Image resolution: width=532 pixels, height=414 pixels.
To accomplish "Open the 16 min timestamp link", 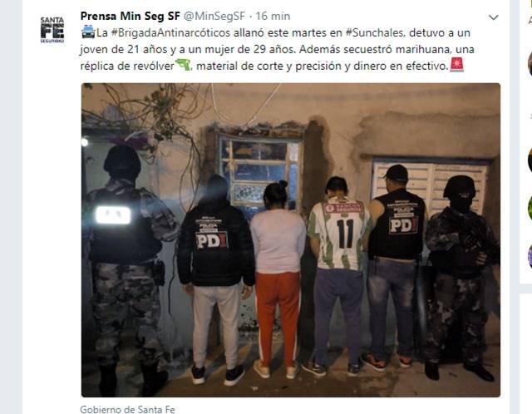I will [x=273, y=16].
